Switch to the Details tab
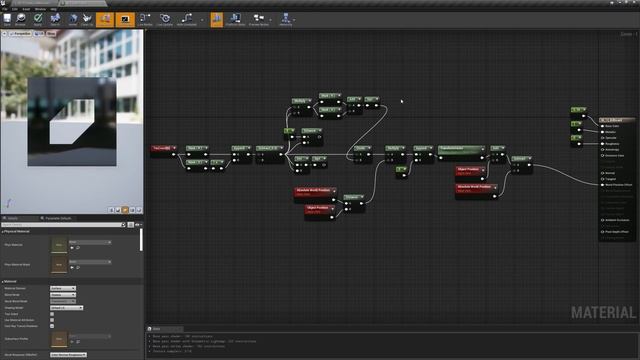The image size is (640, 360). coord(19,218)
